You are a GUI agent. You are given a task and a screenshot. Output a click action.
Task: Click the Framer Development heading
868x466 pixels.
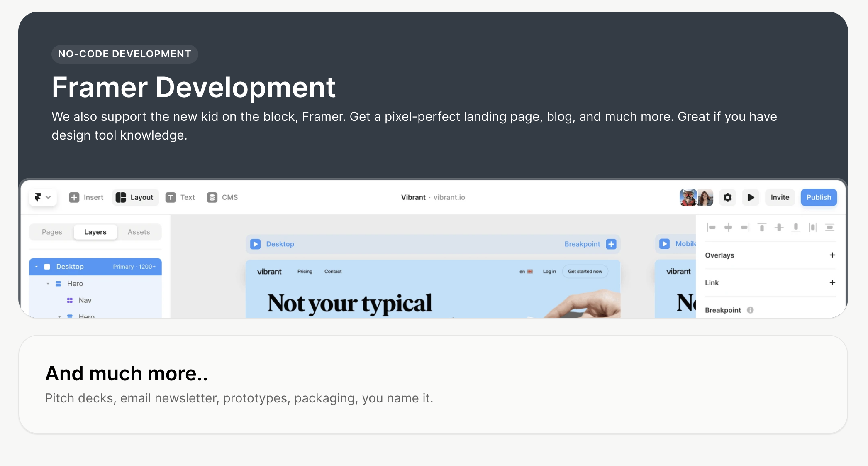(194, 88)
